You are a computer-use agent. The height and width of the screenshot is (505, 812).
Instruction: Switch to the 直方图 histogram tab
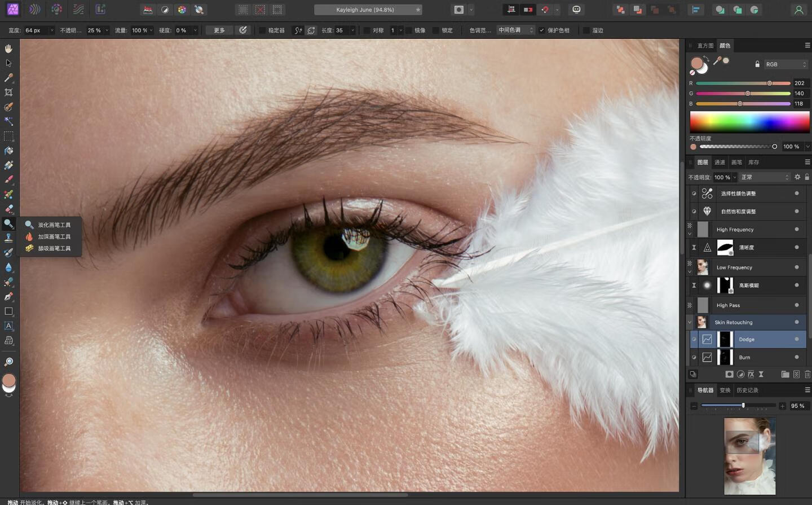point(705,46)
